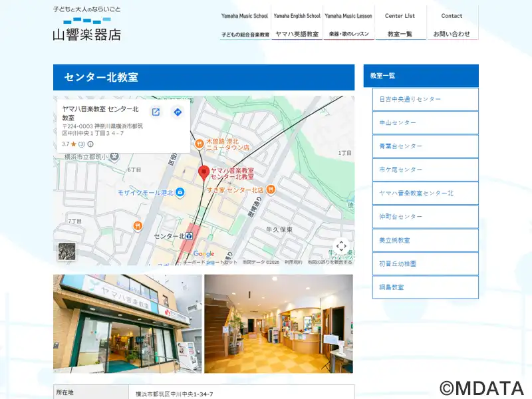This screenshot has height=399, width=532.
Task: Click the 所在地 table label
Action: [65, 392]
